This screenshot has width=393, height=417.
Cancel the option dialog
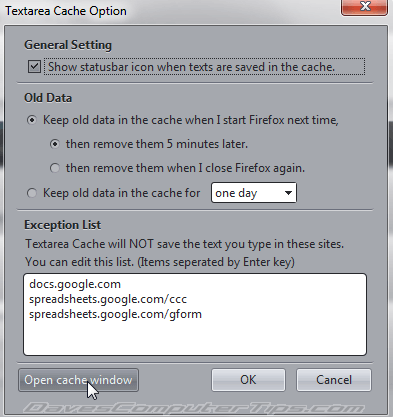click(334, 380)
